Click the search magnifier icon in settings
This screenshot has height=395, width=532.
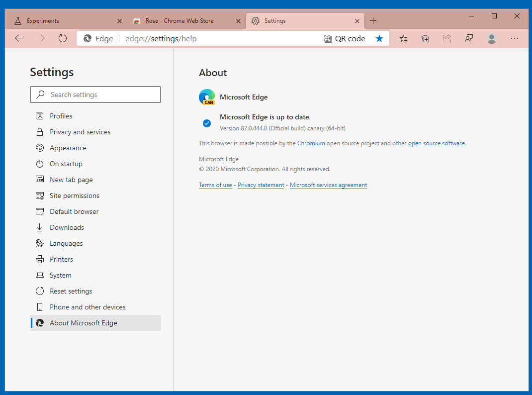[40, 95]
